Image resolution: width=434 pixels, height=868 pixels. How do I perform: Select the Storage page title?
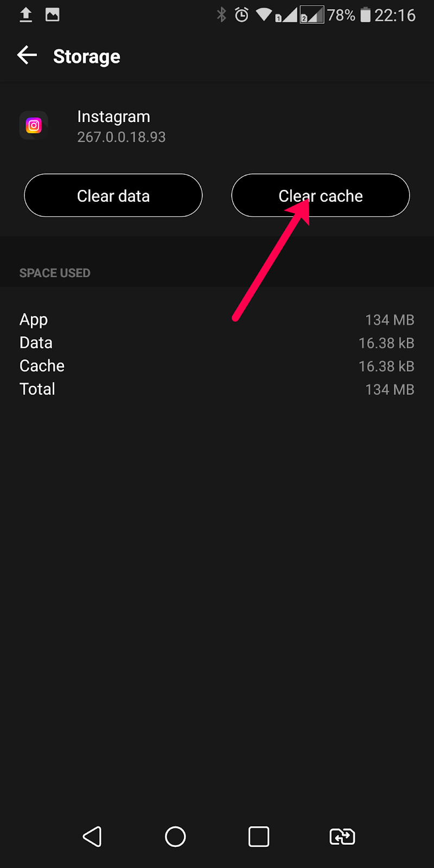coord(87,56)
